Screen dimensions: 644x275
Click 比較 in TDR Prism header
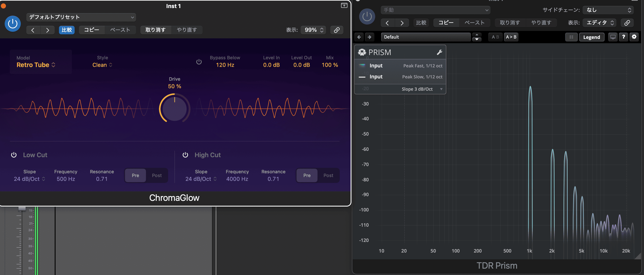point(421,23)
